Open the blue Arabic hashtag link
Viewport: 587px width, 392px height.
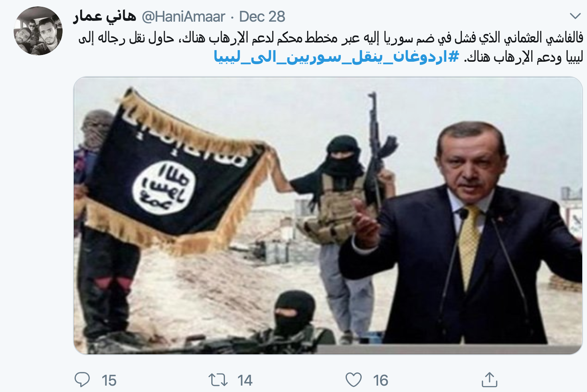tap(336, 57)
